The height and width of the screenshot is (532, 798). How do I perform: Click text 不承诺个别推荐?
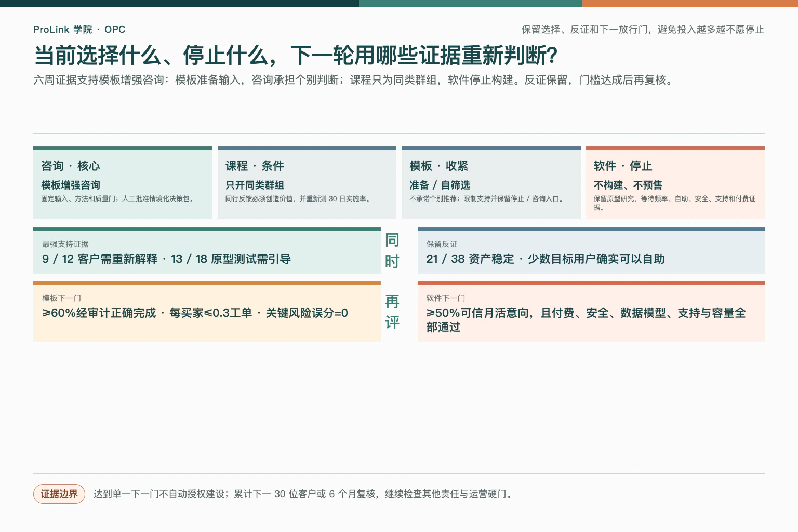(x=487, y=198)
